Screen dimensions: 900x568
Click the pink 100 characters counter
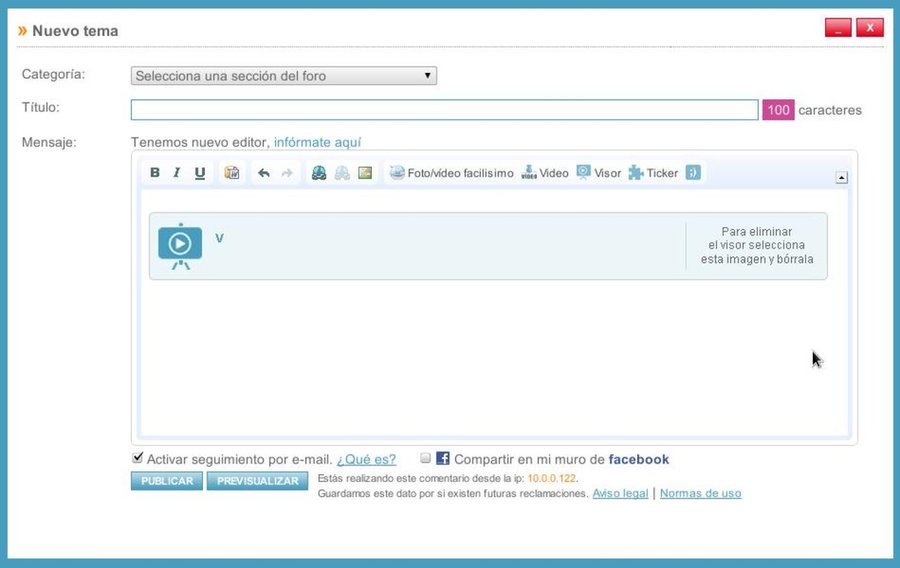pyautogui.click(x=778, y=110)
